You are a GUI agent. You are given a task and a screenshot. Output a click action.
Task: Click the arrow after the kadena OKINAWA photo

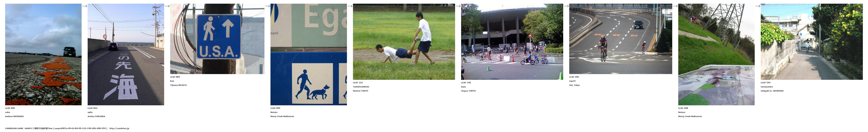[x=85, y=6]
